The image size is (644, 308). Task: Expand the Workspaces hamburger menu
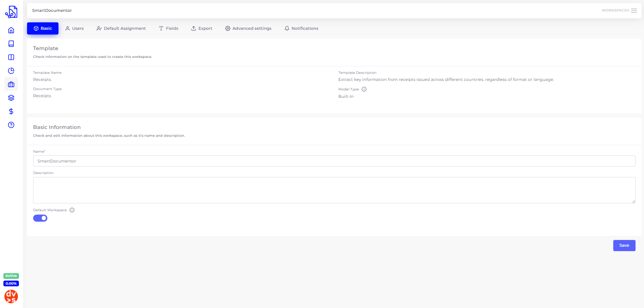(x=634, y=10)
